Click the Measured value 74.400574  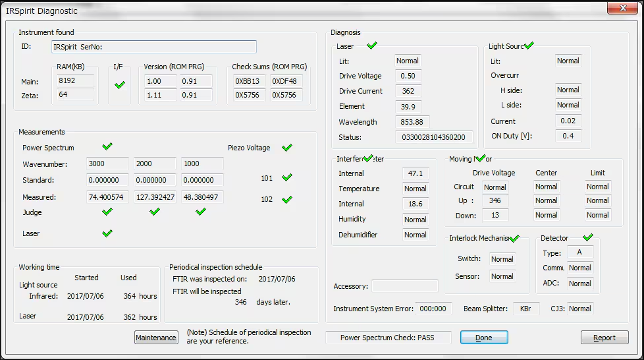pyautogui.click(x=107, y=197)
